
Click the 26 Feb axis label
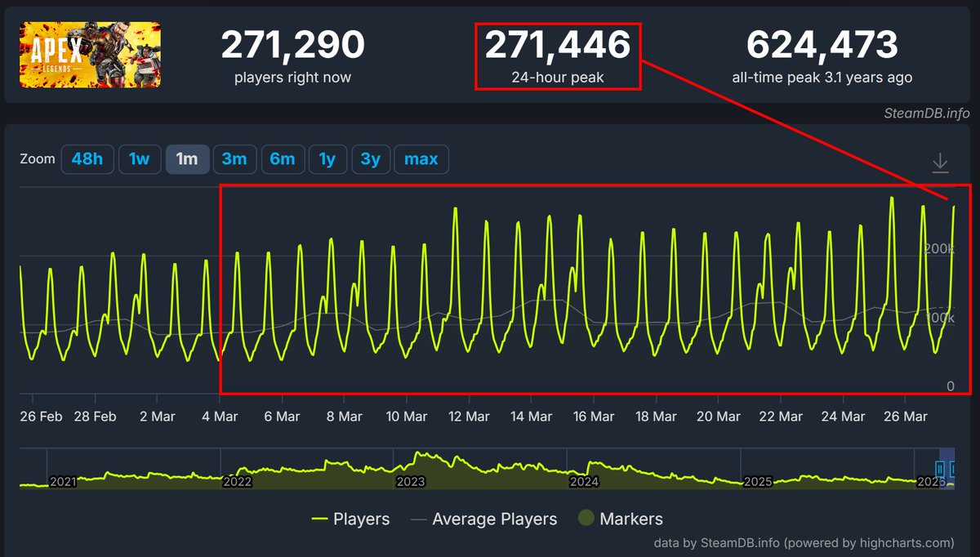[x=41, y=417]
